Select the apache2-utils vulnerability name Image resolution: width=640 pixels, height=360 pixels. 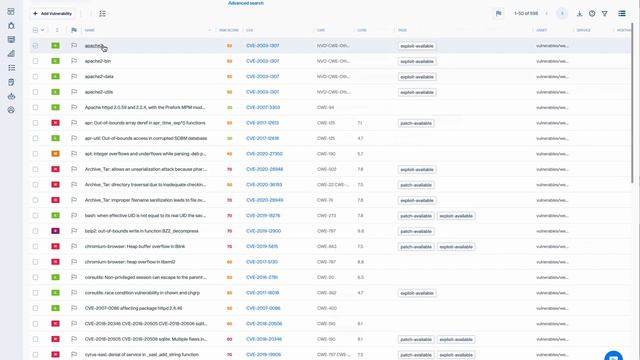(99, 92)
